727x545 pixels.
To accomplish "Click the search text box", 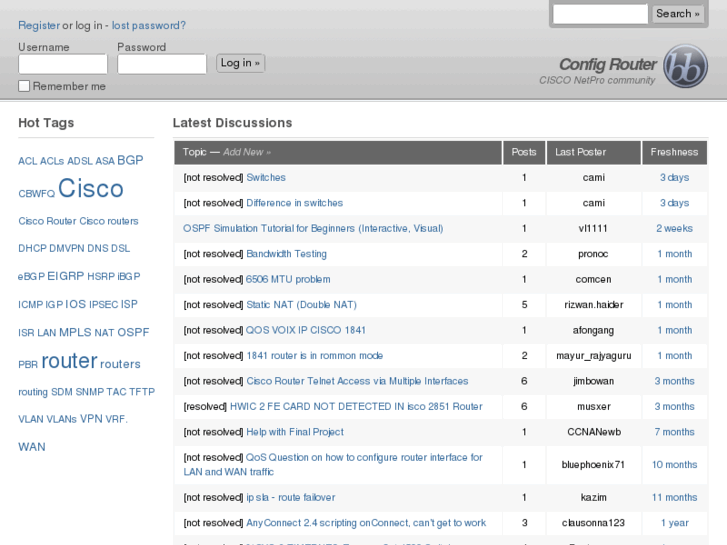I will pos(600,14).
